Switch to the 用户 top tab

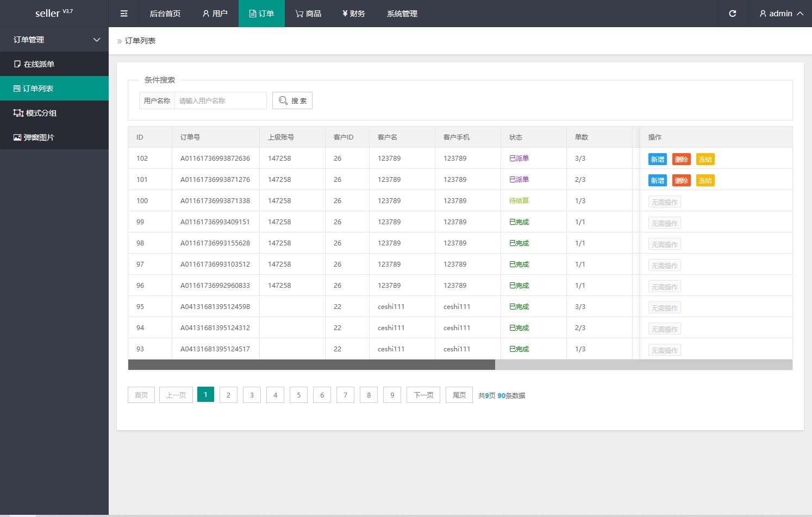tap(215, 14)
